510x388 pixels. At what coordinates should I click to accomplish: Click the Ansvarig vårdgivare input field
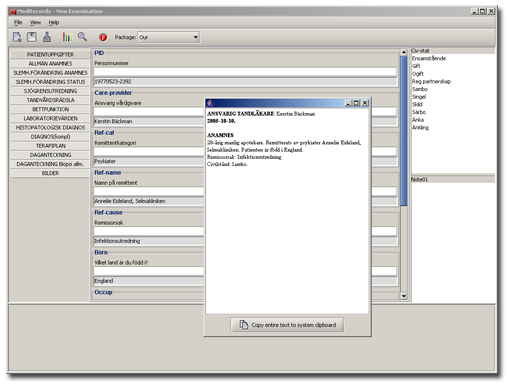click(149, 112)
